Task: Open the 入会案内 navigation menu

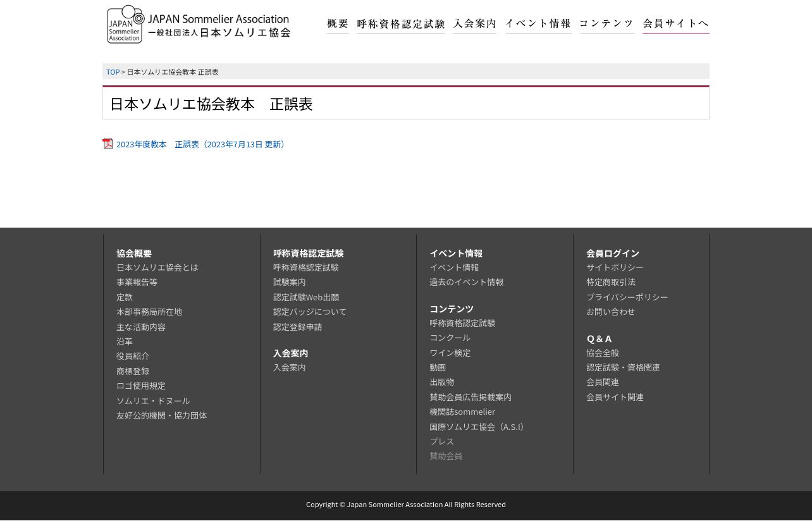Action: pos(475,24)
